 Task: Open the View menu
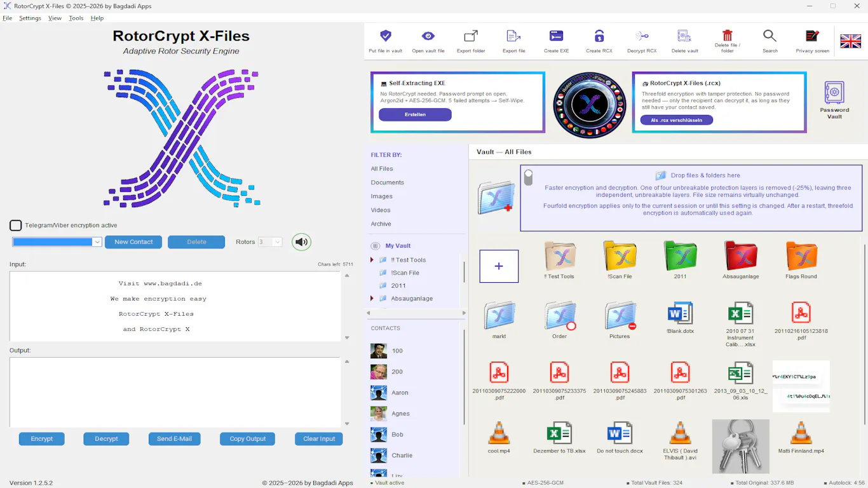pyautogui.click(x=55, y=18)
